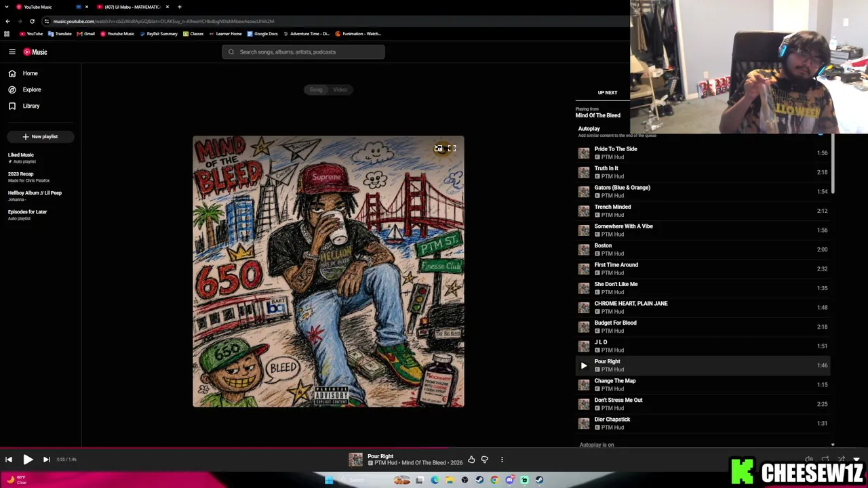Click the Boston track thumbnail
868x488 pixels.
584,249
